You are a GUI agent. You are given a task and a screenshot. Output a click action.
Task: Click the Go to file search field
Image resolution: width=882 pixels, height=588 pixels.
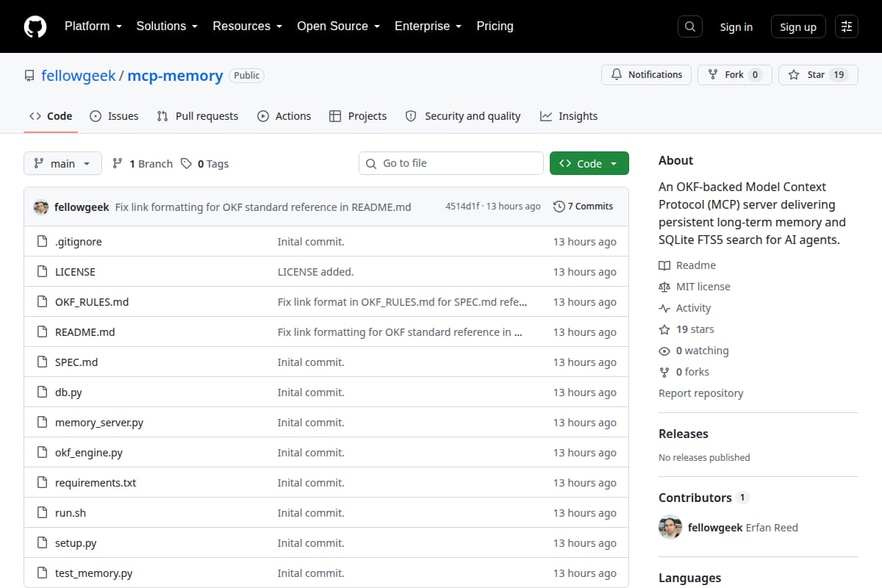(x=451, y=163)
